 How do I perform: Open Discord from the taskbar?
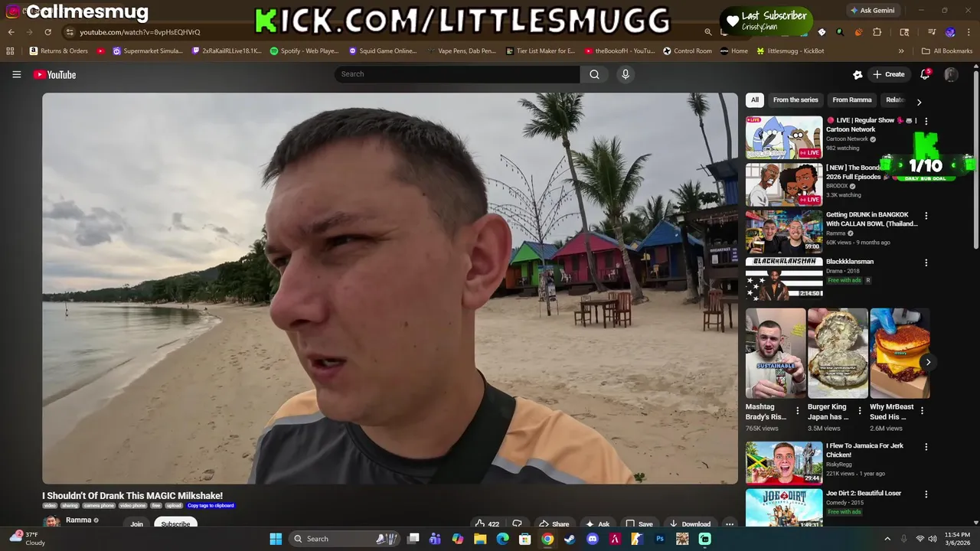(x=592, y=539)
